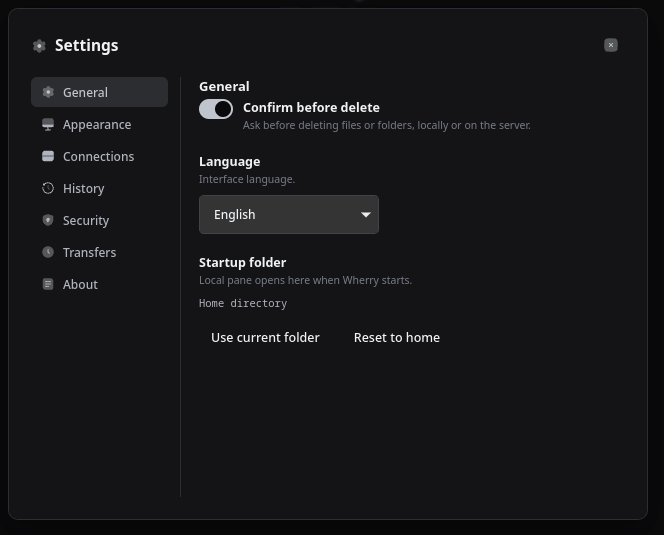The image size is (664, 535).
Task: Open the English language dropdown
Action: [289, 214]
